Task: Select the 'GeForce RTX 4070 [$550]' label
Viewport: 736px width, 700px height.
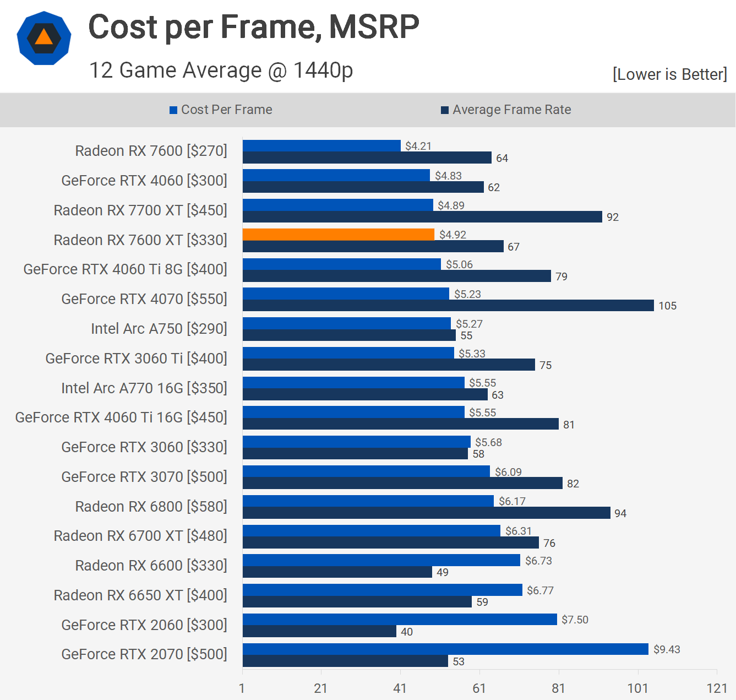Action: pos(144,299)
